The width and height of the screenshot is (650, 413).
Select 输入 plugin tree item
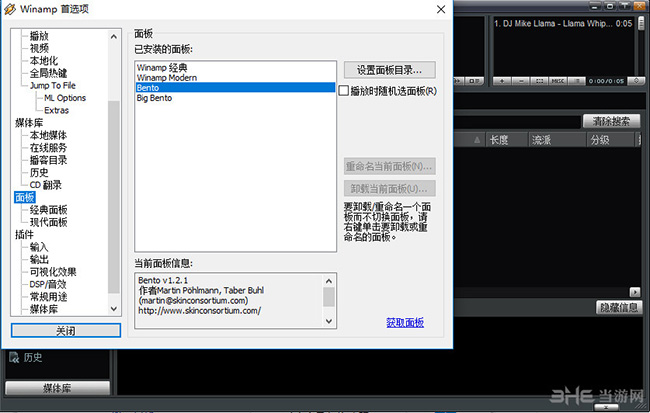click(x=39, y=247)
